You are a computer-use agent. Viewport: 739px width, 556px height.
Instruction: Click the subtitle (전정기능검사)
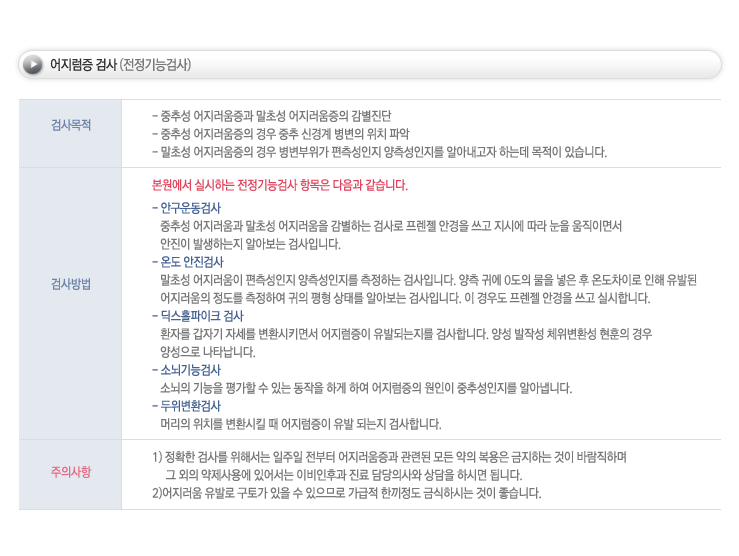pyautogui.click(x=155, y=65)
